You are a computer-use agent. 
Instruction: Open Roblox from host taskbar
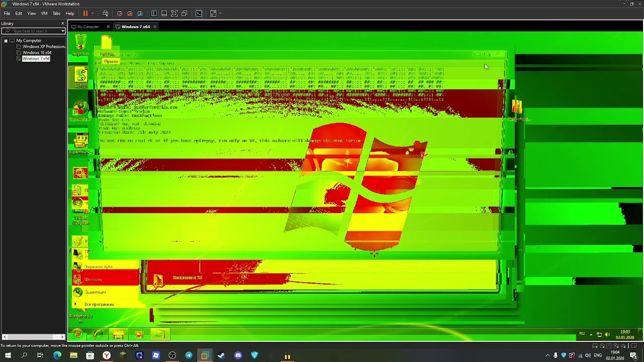click(x=156, y=355)
